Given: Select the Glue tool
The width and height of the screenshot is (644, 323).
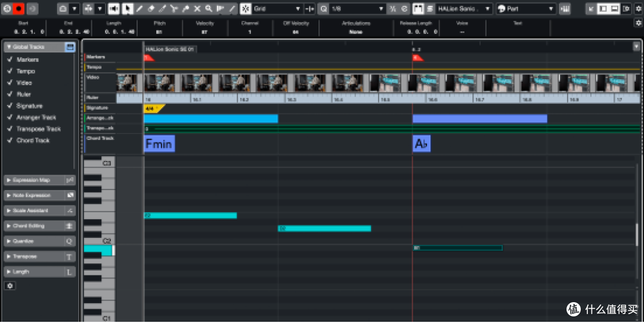Looking at the screenshot, I should point(185,8).
